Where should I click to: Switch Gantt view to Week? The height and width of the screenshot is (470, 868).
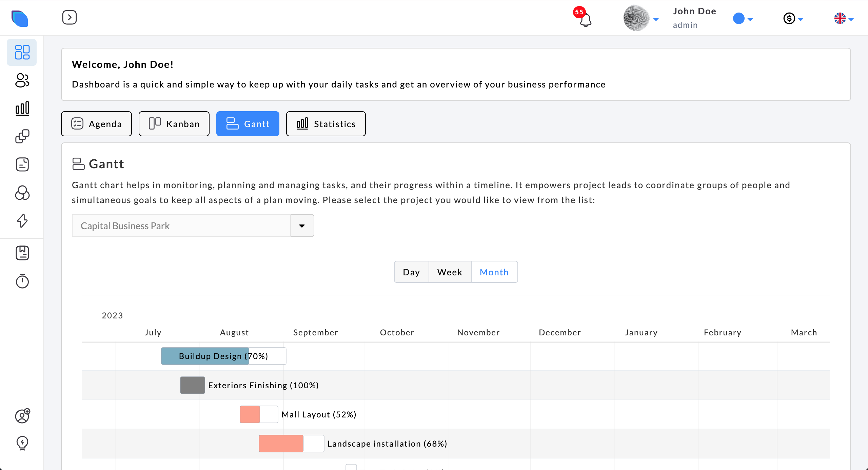[450, 272]
